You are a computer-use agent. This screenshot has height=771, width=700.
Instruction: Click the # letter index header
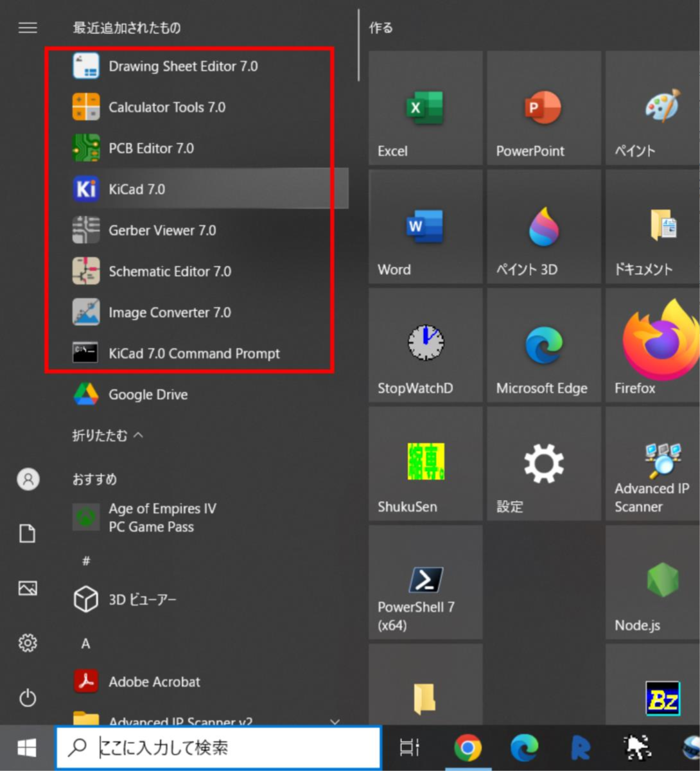click(86, 561)
